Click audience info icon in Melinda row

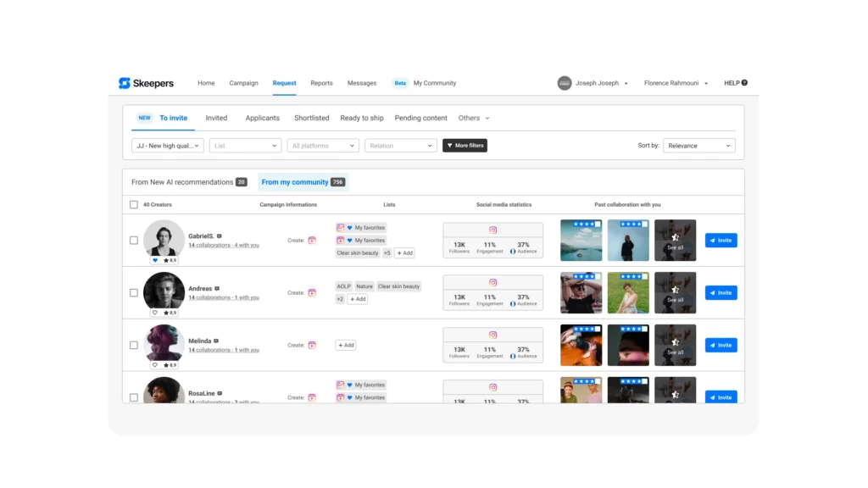[513, 357]
